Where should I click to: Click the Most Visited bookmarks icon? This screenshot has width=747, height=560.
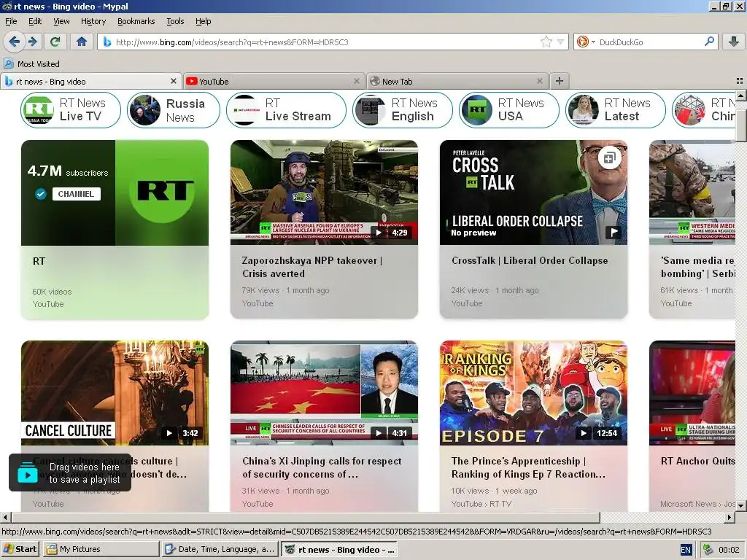[x=8, y=63]
